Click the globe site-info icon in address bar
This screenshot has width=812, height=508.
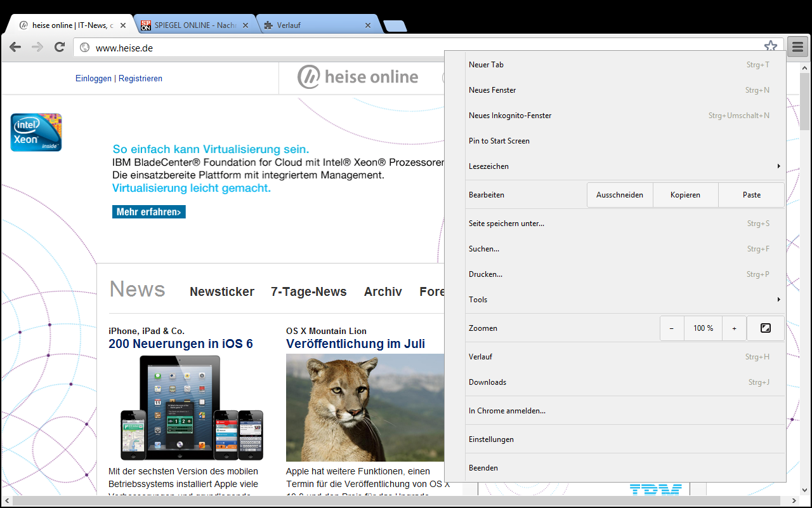(84, 48)
